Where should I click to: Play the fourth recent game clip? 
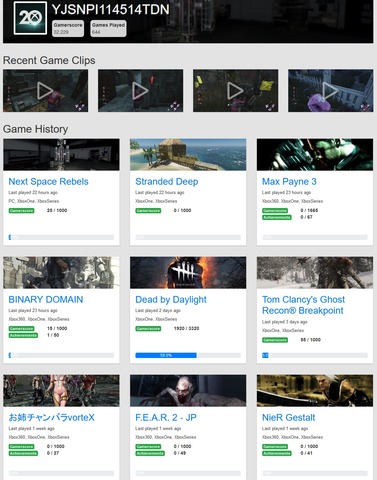tap(330, 91)
